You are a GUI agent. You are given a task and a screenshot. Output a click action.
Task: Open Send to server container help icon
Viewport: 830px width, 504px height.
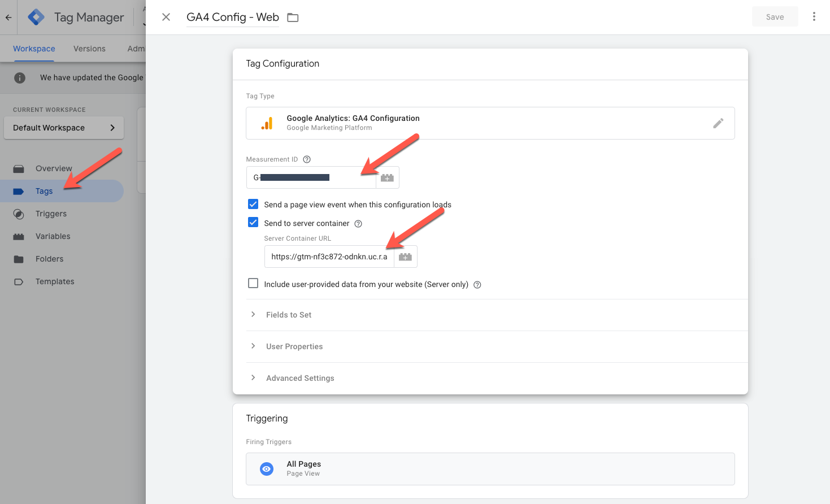tap(358, 224)
